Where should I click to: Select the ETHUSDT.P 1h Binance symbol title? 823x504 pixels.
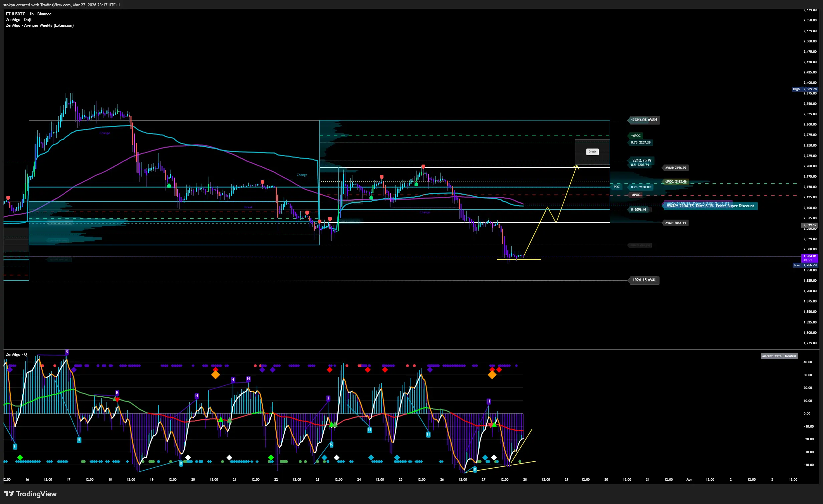point(29,14)
